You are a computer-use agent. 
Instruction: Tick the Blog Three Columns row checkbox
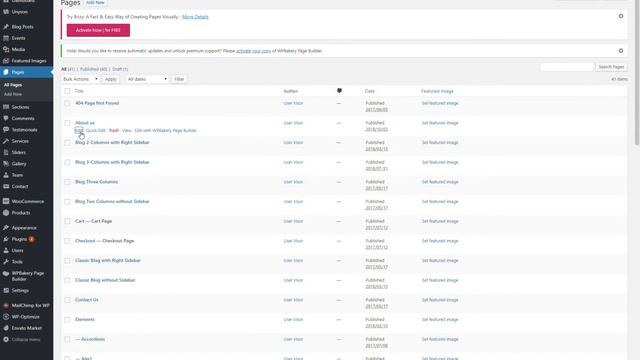coord(67,182)
